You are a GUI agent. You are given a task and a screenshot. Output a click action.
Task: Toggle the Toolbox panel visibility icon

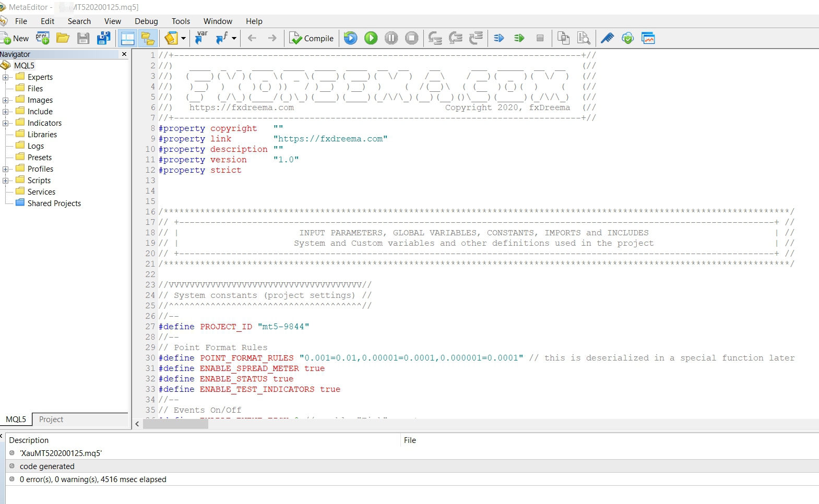pos(127,38)
